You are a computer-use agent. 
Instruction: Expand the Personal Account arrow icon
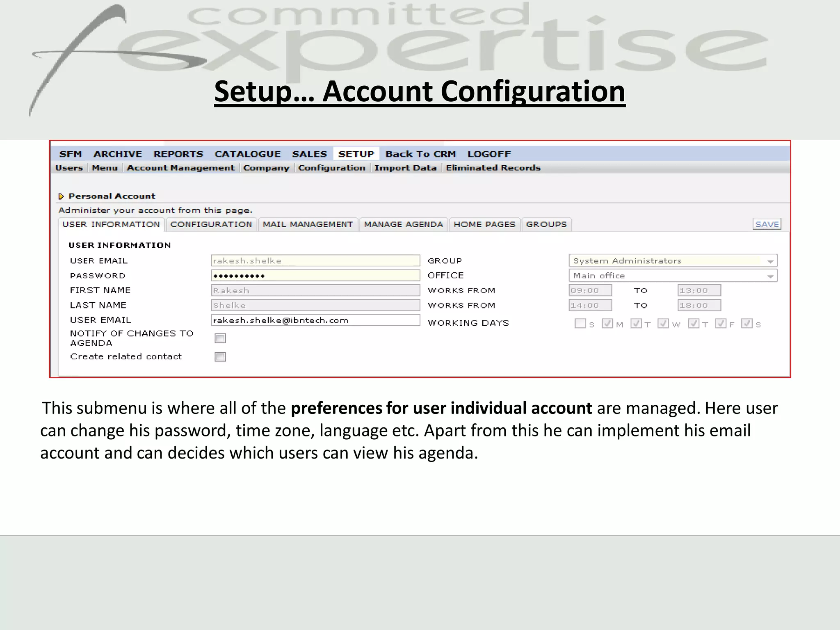[x=61, y=196]
